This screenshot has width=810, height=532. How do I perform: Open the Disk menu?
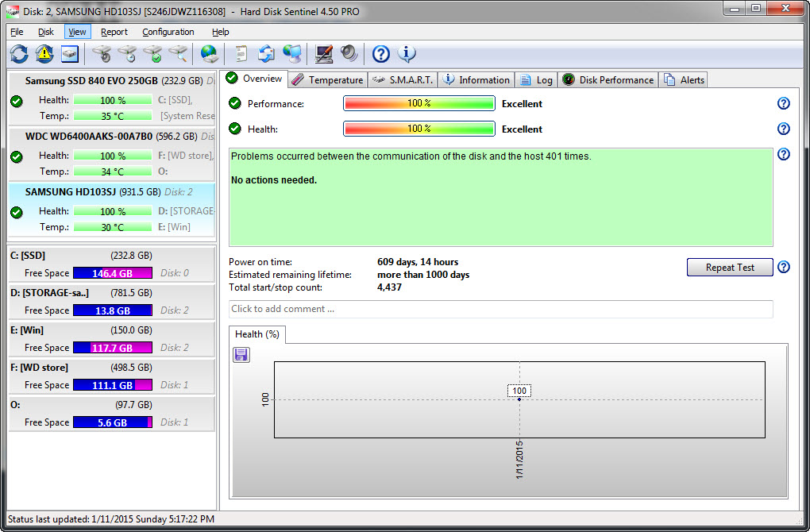(46, 32)
